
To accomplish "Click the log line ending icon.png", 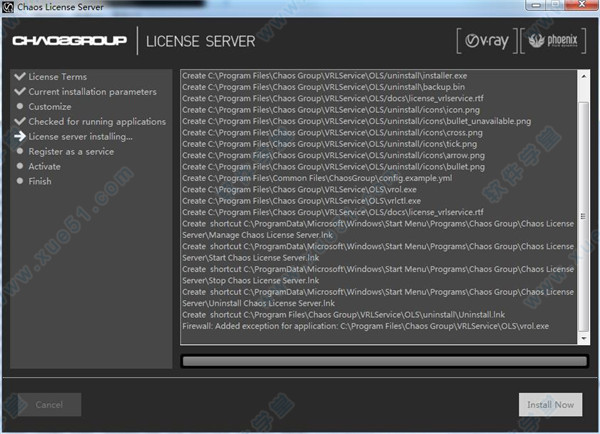I will (x=331, y=110).
